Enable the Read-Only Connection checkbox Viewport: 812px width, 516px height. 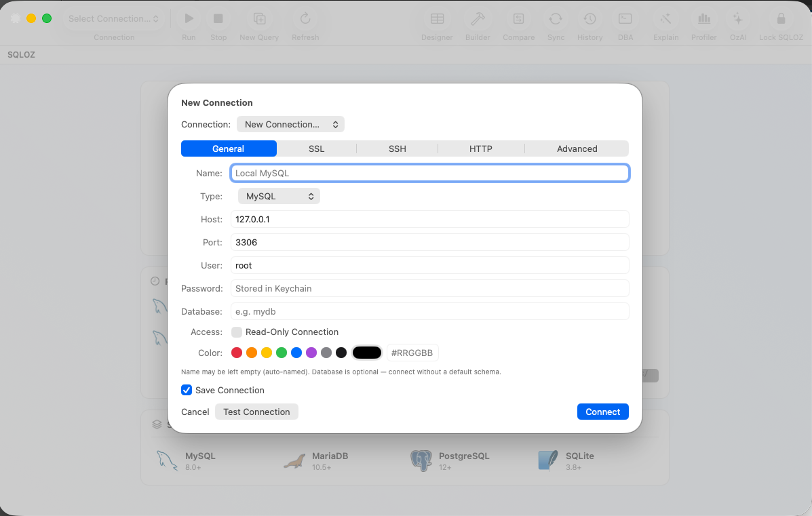coord(237,332)
